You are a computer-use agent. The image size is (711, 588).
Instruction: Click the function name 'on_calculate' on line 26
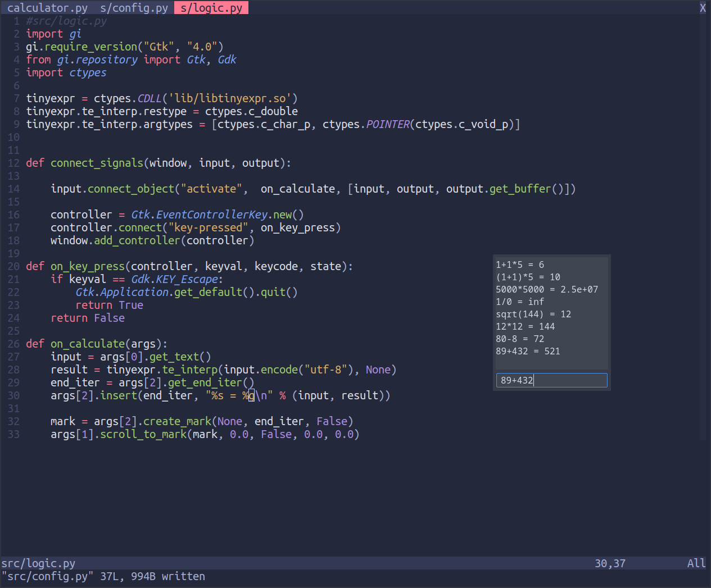88,344
